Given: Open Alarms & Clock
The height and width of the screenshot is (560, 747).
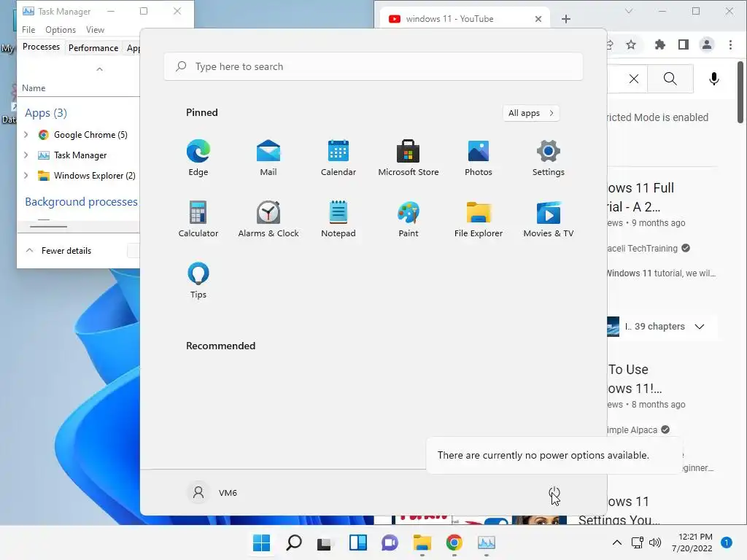Looking at the screenshot, I should point(268,219).
